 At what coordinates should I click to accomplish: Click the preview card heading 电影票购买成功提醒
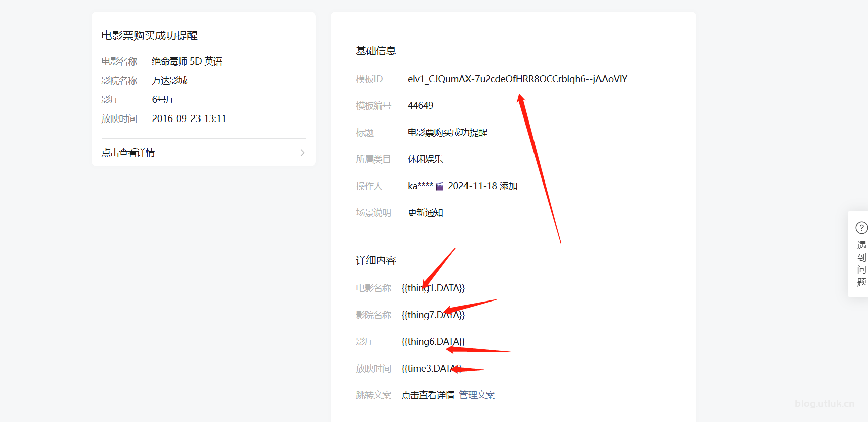click(x=150, y=36)
